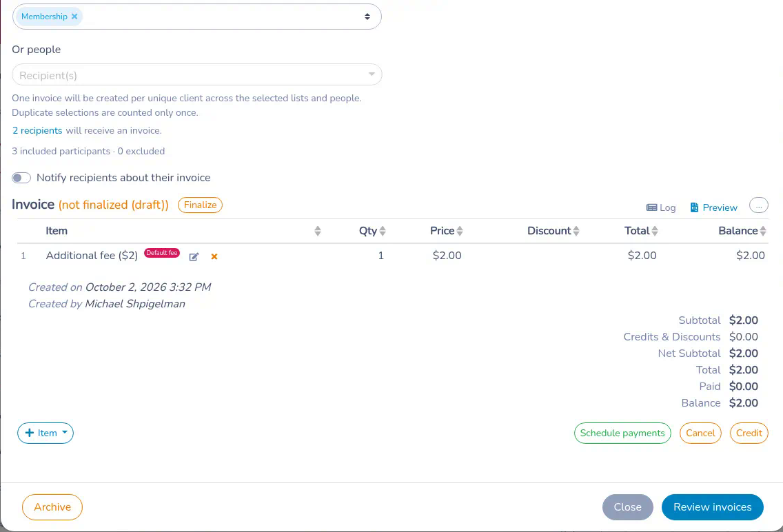Screen dimensions: 783x532
Task: Click the Additional fee ($2) item text
Action: [92, 256]
